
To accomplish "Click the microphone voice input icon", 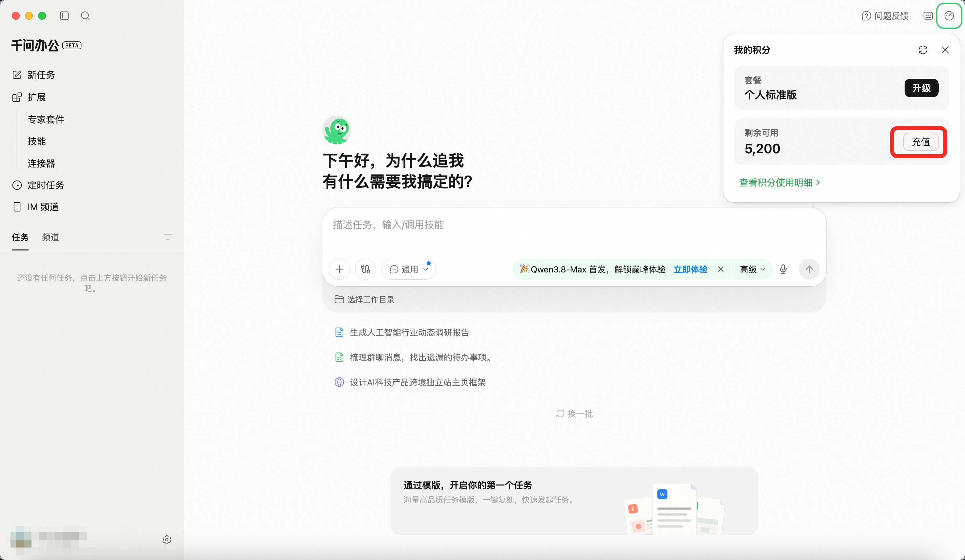I will 783,269.
